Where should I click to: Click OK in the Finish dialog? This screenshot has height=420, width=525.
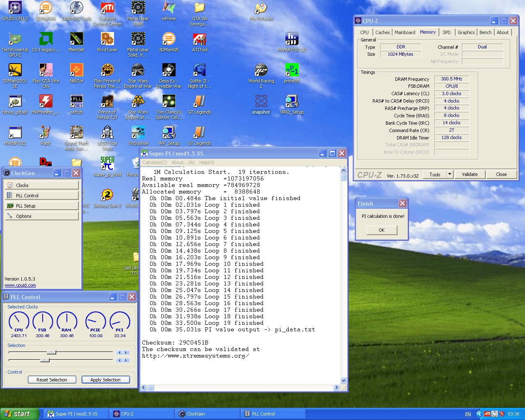click(x=381, y=230)
